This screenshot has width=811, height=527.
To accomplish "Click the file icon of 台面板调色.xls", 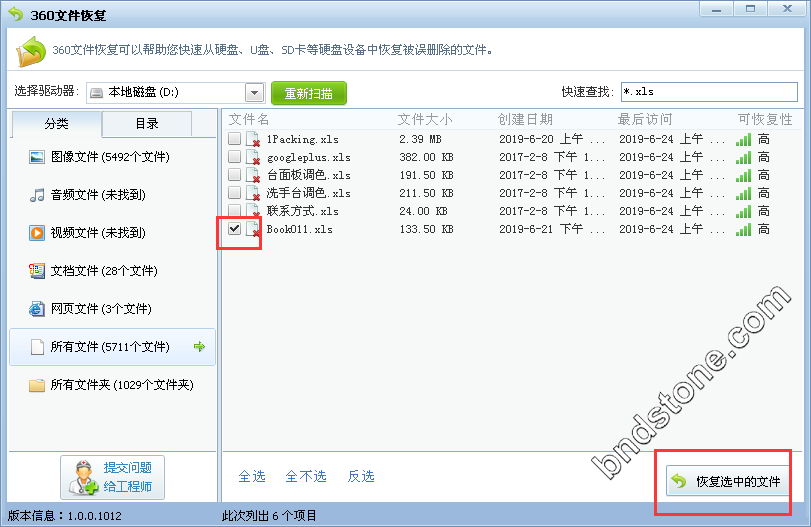I will click(x=253, y=175).
